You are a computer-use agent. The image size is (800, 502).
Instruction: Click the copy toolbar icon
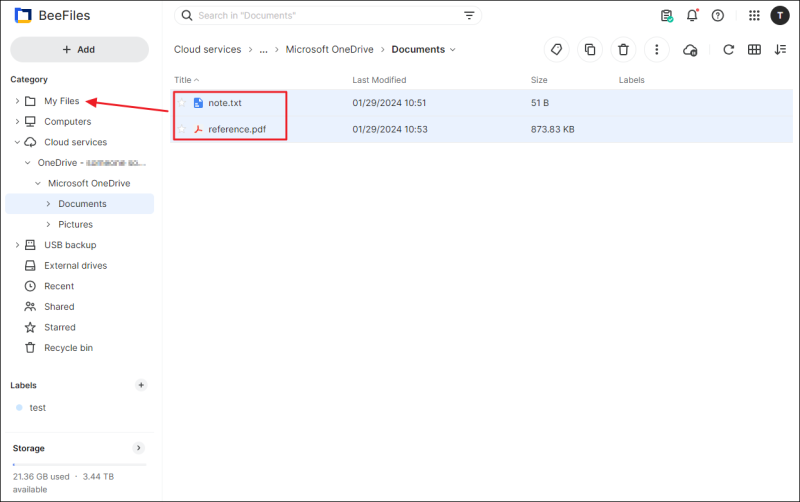590,49
